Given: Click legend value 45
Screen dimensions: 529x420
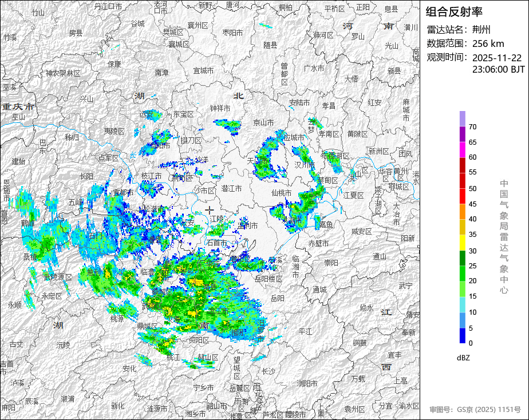Looking at the screenshot, I should point(472,204).
